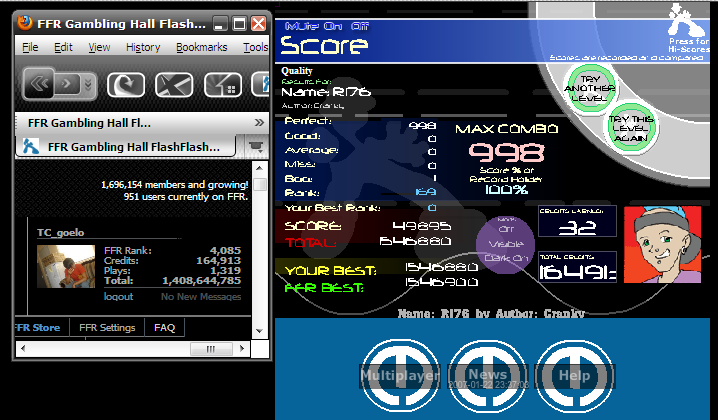Screen dimensions: 718x420
Task: Click the FFR favicon on the tab
Action: [x=31, y=147]
